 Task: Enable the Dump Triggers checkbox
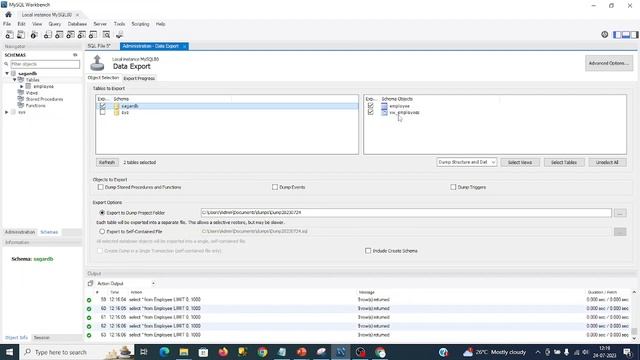tap(453, 187)
